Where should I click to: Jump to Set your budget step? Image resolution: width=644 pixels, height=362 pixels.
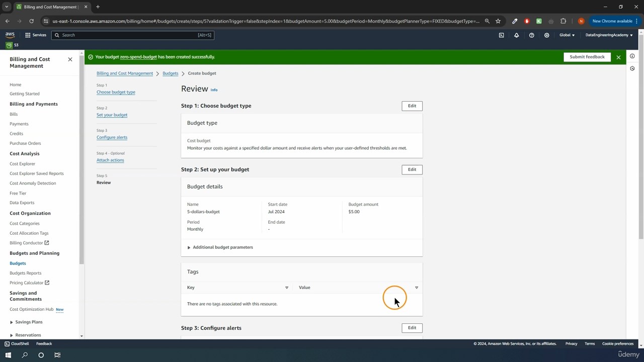coord(112,115)
